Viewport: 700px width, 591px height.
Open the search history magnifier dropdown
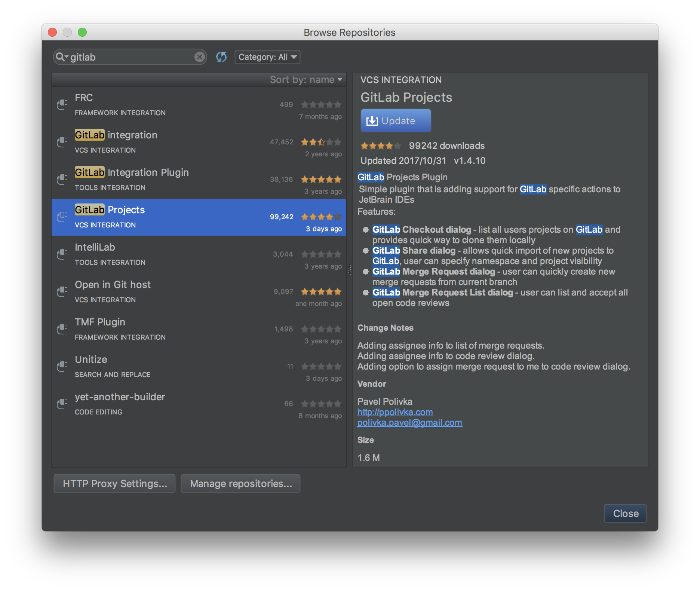62,57
